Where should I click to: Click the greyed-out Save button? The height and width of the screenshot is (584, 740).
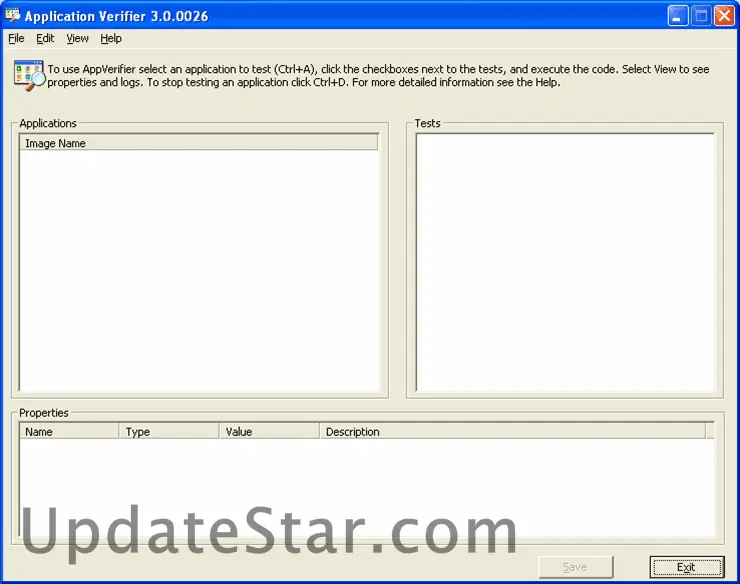(575, 567)
